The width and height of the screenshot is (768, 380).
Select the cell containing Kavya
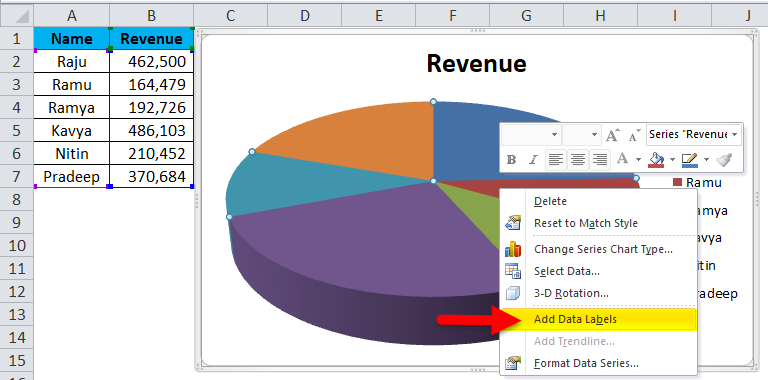click(x=72, y=130)
